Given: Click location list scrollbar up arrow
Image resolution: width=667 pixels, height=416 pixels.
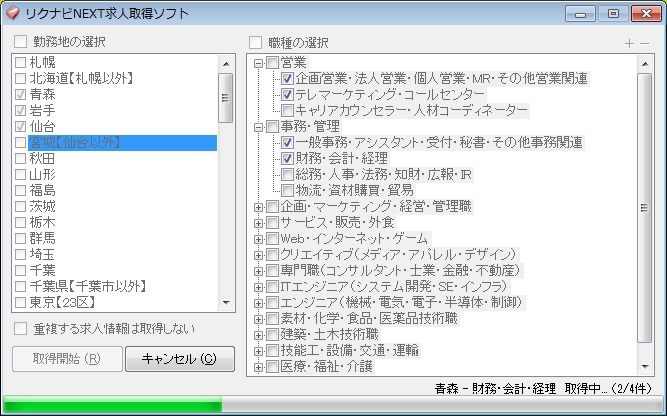Looking at the screenshot, I should click(x=226, y=64).
